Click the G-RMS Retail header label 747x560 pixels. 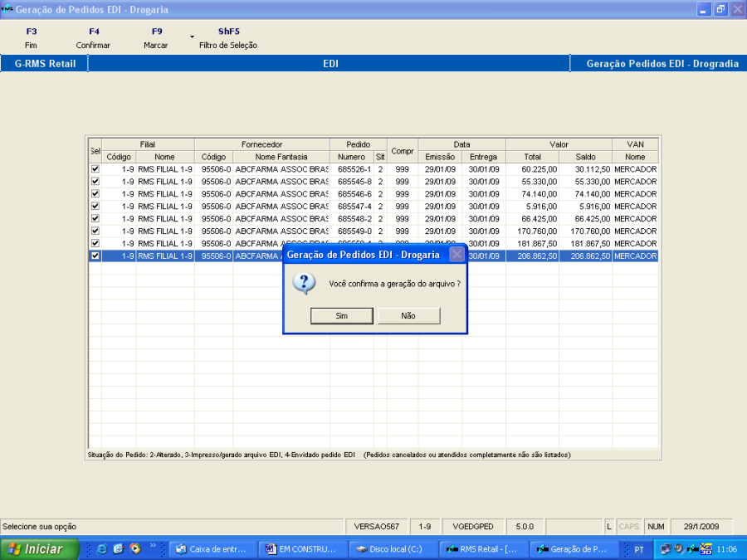click(x=45, y=63)
